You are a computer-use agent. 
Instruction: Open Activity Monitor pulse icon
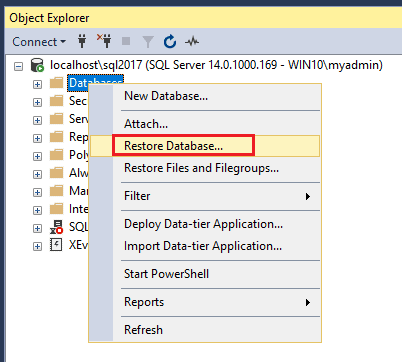click(x=192, y=42)
